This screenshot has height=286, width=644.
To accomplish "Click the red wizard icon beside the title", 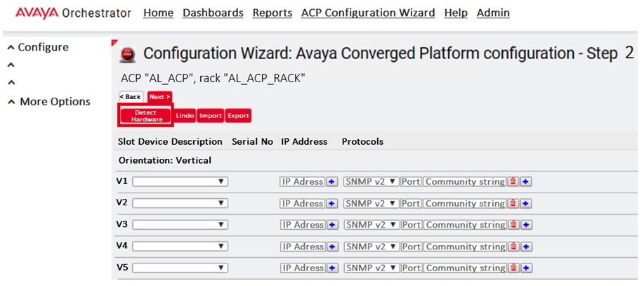I will 128,54.
